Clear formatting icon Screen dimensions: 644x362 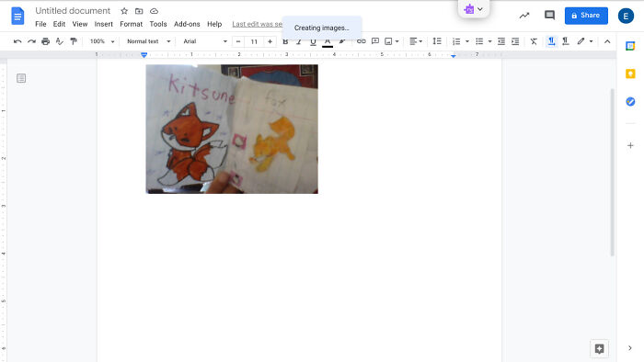[534, 41]
